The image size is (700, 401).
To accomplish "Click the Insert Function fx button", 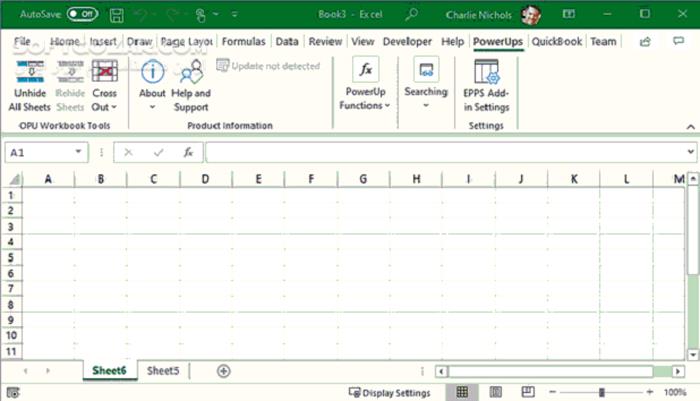I will pos(188,152).
